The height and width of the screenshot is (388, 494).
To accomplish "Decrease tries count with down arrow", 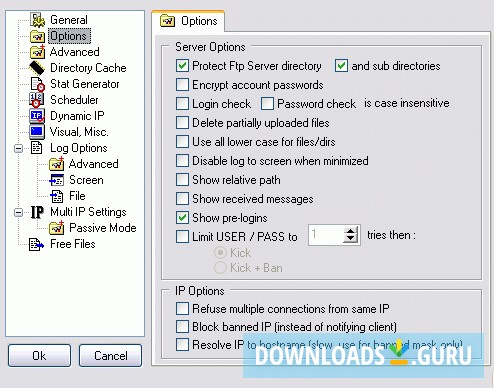I will point(350,239).
